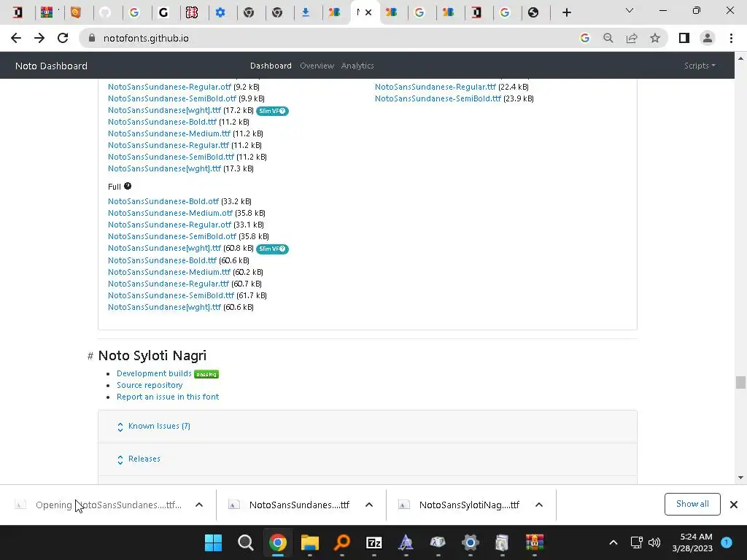747x560 pixels.
Task: Click Show all downloads button
Action: [692, 505]
